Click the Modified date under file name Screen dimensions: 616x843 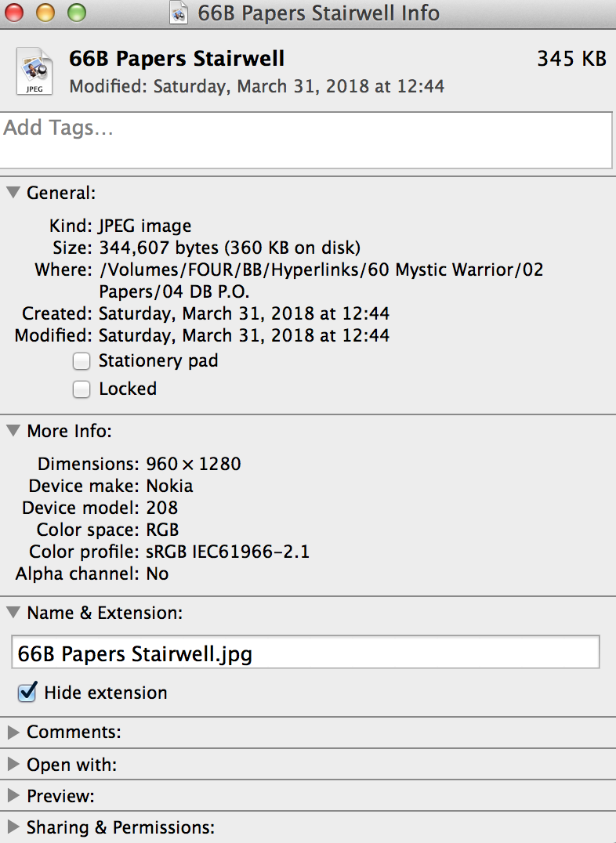point(256,86)
